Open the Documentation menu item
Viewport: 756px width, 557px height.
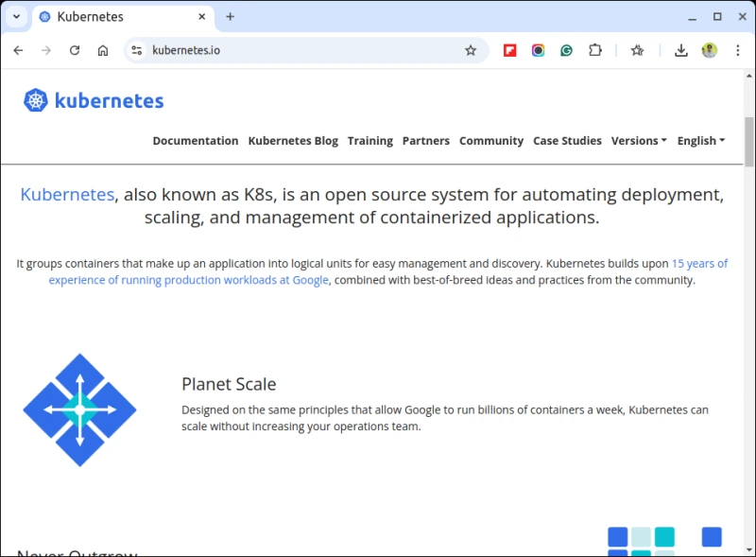[x=196, y=141]
